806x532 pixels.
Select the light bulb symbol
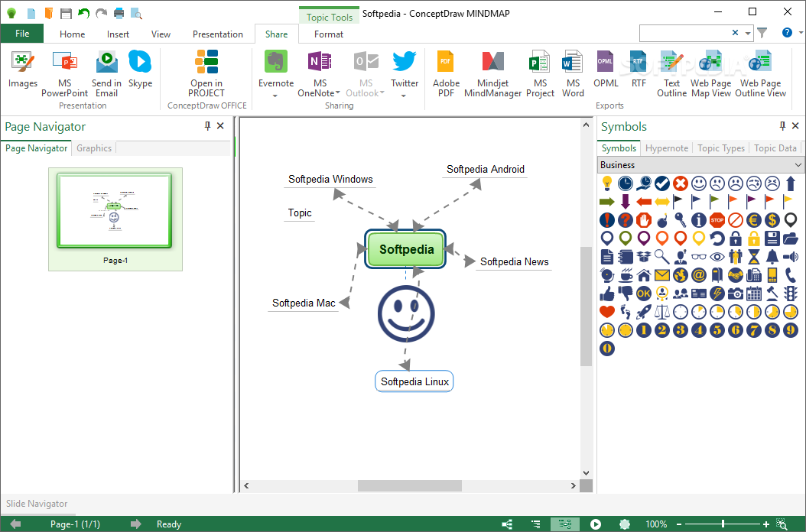(607, 183)
